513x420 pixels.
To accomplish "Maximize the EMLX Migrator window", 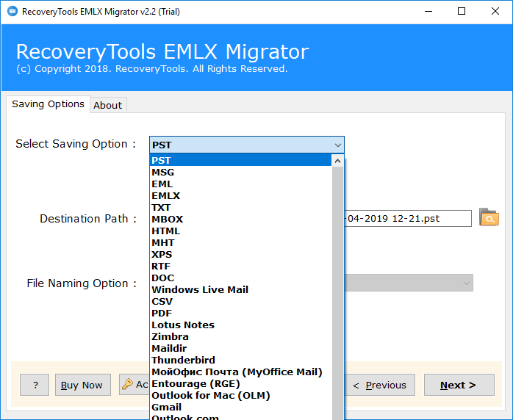I will (462, 12).
